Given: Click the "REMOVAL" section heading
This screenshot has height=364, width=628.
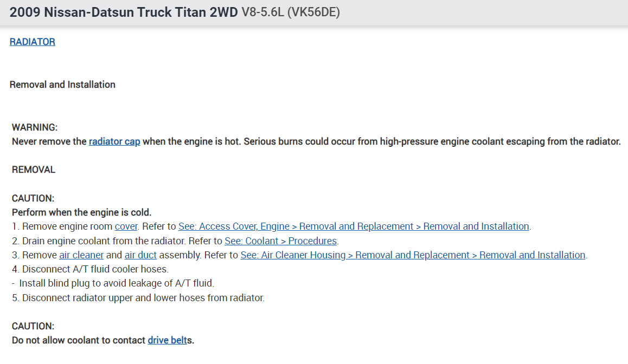Looking at the screenshot, I should [x=34, y=170].
